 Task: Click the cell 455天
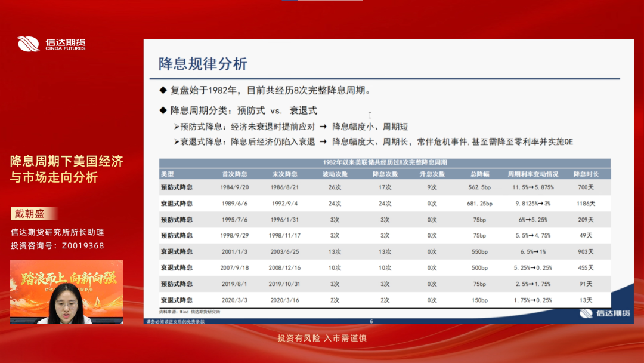[x=586, y=267]
